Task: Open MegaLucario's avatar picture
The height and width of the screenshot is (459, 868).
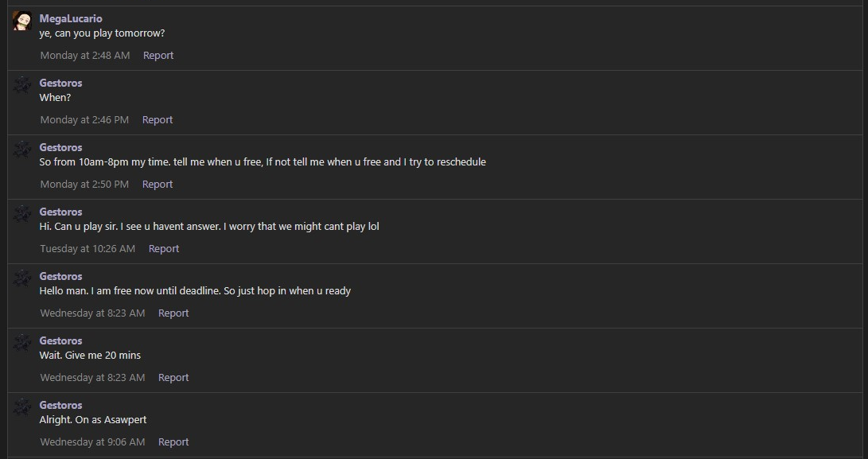Action: click(22, 21)
